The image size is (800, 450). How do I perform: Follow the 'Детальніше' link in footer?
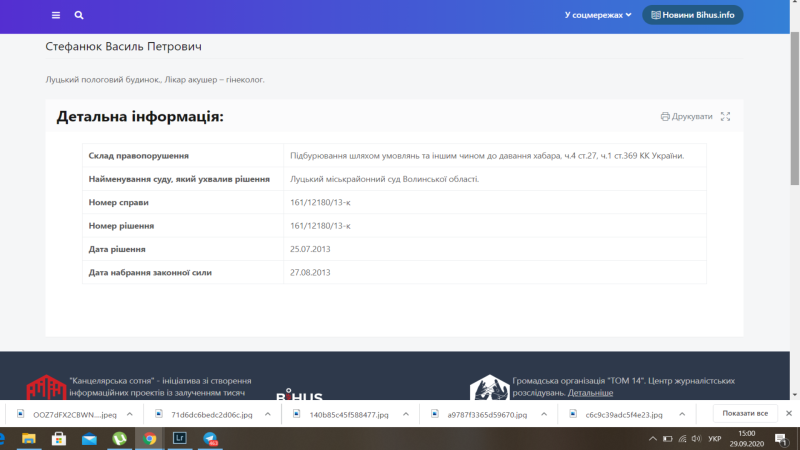tap(590, 393)
